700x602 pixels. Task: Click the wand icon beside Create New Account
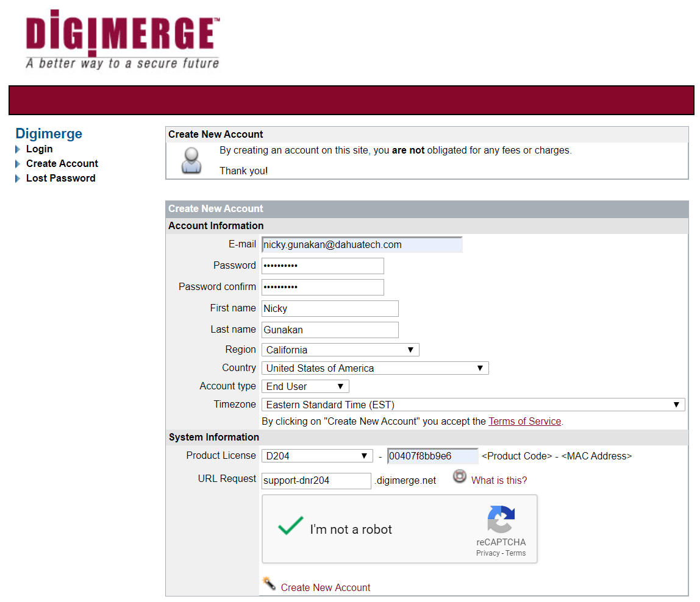click(x=269, y=583)
